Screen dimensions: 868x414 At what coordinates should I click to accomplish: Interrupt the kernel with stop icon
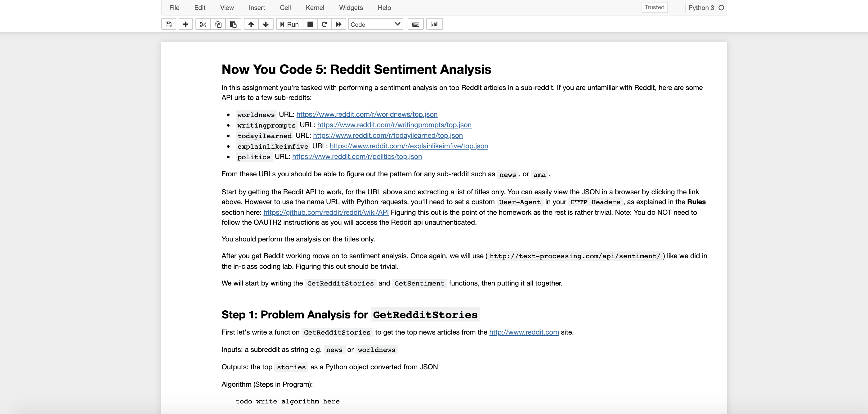pyautogui.click(x=310, y=24)
